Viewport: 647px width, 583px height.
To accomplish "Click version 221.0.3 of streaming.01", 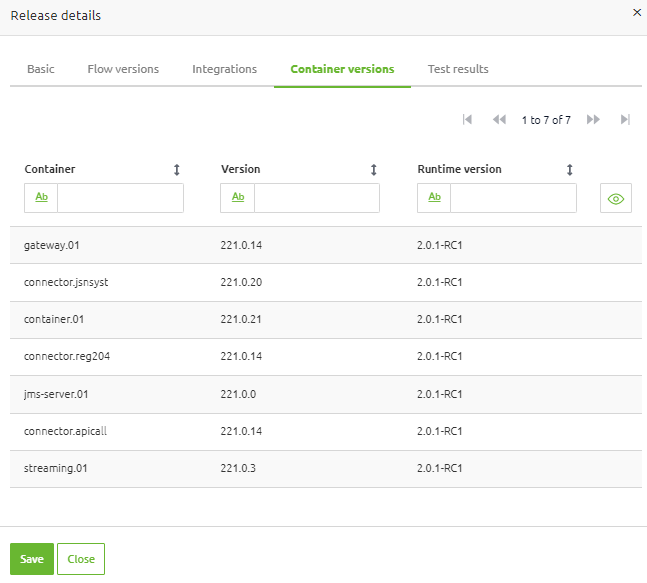I will click(x=238, y=468).
